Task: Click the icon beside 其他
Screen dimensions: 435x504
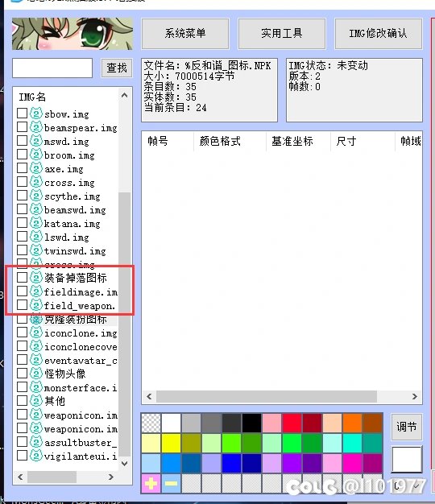Action: (36, 401)
